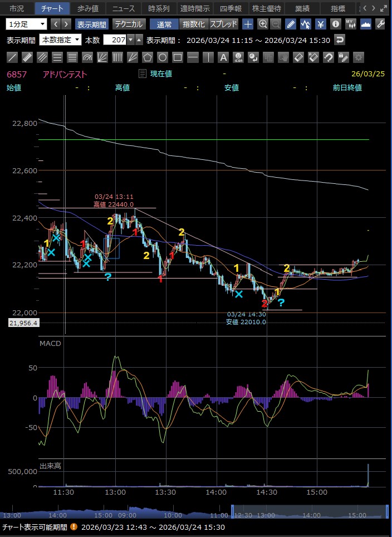
Task: Choose the text annotation 'A' tool
Action: coord(223,57)
